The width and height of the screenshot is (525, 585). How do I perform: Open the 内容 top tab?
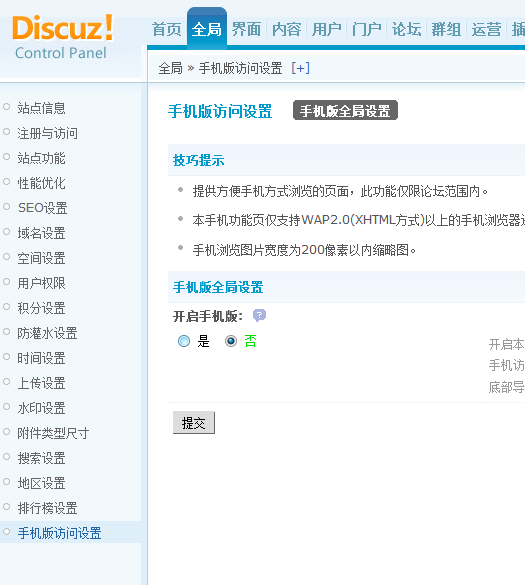(287, 29)
